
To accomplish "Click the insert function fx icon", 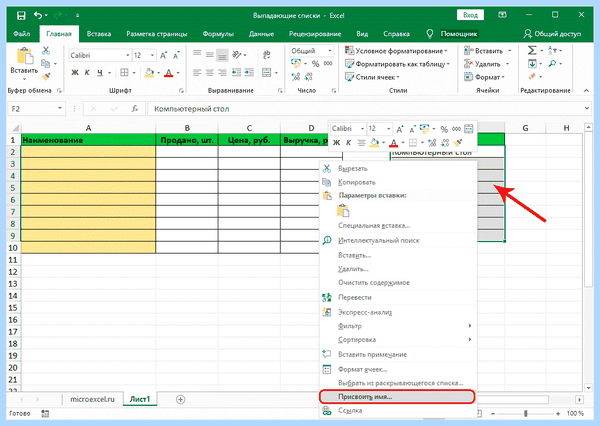I will (x=135, y=109).
